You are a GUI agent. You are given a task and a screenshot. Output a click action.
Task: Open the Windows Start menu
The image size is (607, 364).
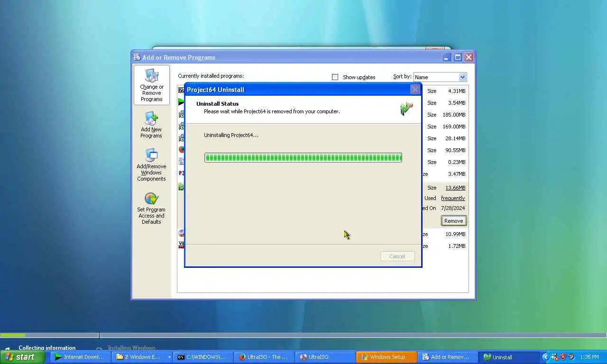point(22,357)
